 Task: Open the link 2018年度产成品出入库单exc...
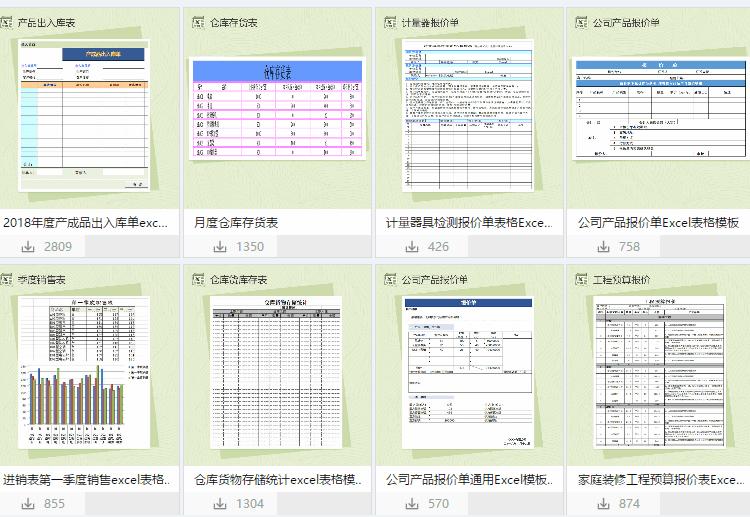[86, 223]
